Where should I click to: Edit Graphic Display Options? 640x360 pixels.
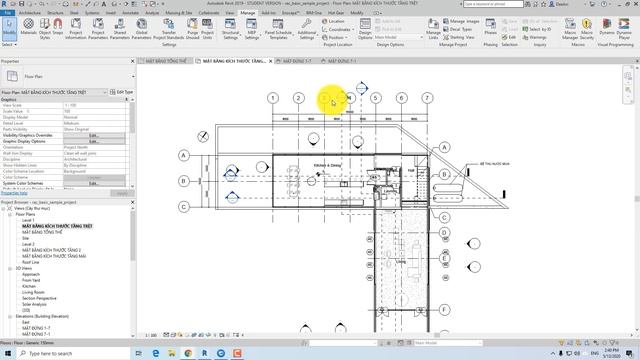click(x=94, y=141)
